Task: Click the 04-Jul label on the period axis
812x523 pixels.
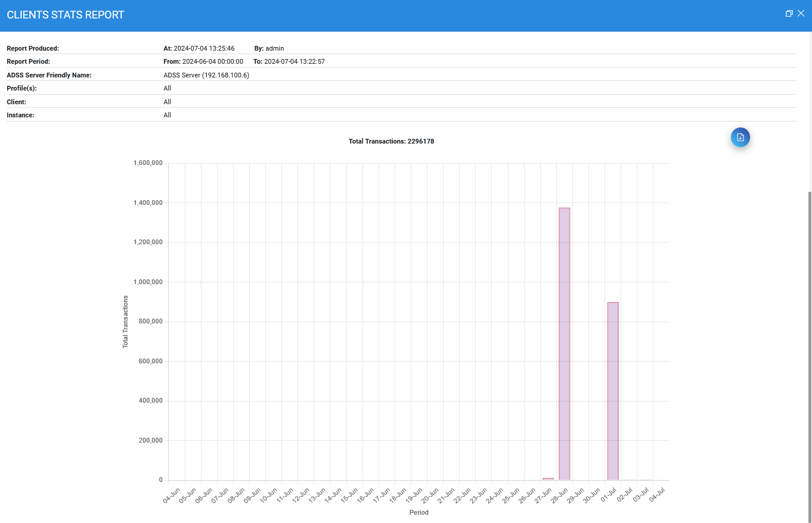Action: pyautogui.click(x=656, y=495)
